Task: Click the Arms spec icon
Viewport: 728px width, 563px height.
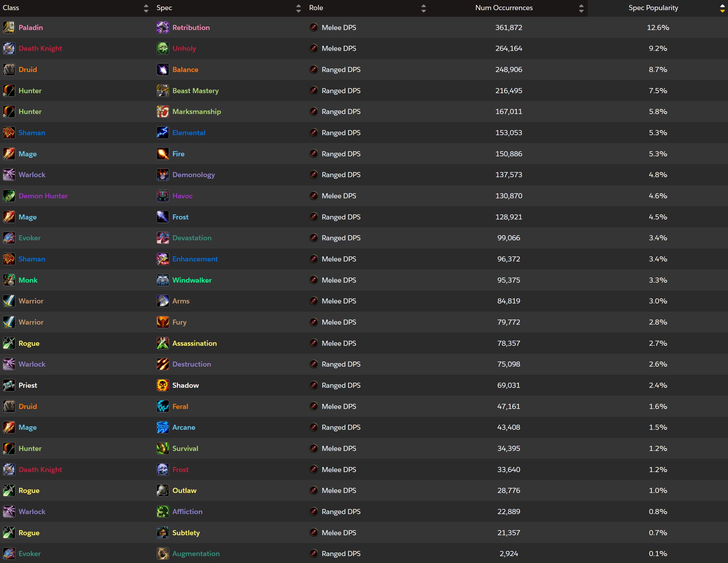Action: tap(163, 301)
